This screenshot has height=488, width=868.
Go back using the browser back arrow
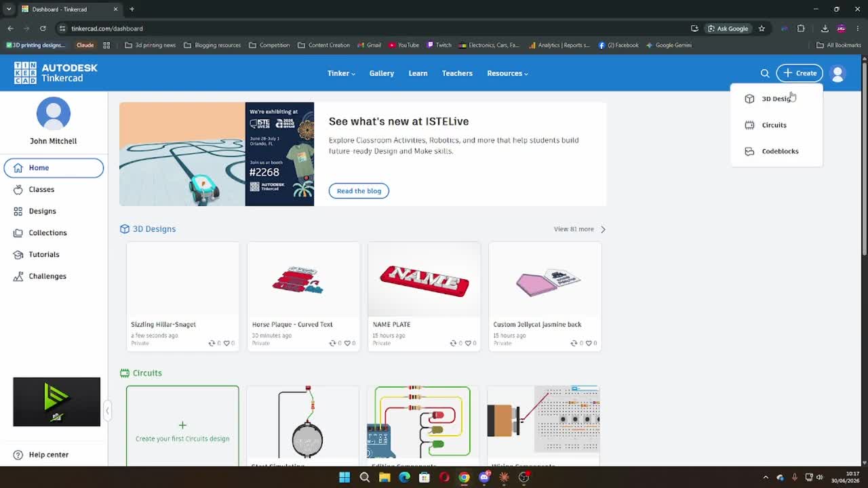pyautogui.click(x=10, y=28)
